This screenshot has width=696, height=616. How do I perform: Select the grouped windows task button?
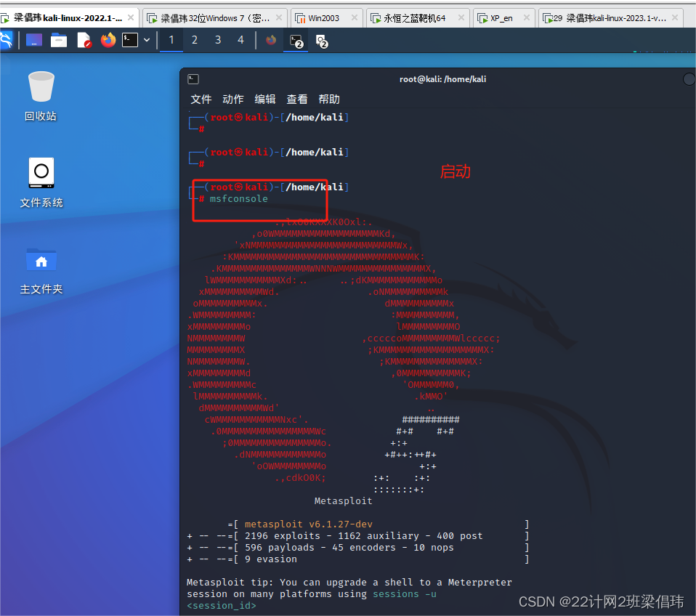pyautogui.click(x=321, y=41)
